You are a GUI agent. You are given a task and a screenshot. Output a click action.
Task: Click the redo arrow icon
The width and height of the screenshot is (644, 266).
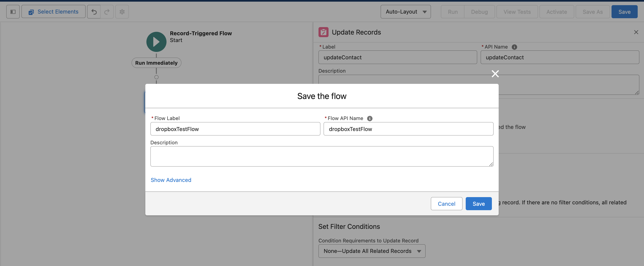tap(107, 11)
